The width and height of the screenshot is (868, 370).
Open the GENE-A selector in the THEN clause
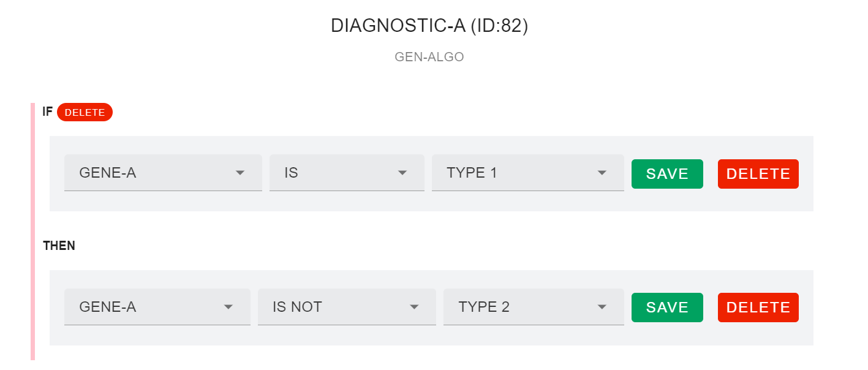(108, 307)
